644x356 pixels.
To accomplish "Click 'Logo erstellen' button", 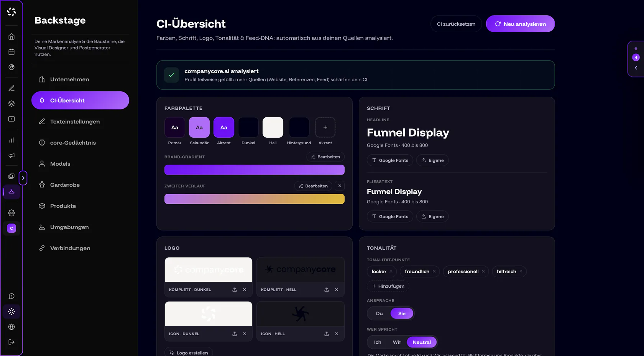I will pyautogui.click(x=189, y=353).
